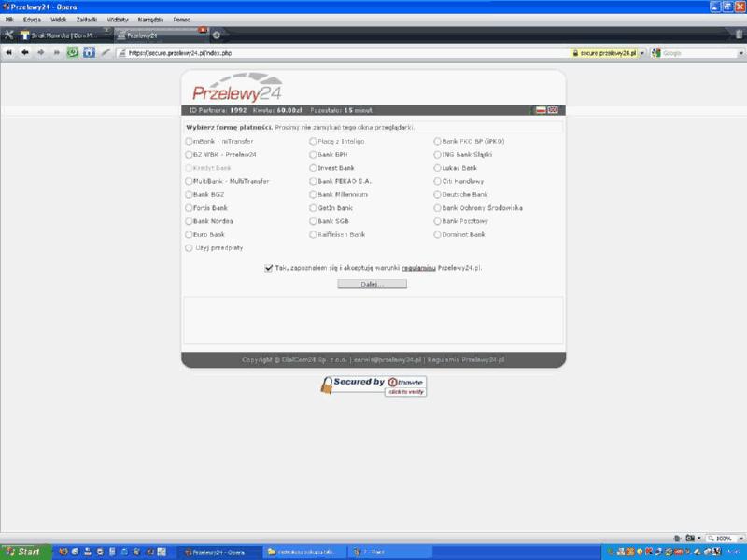Uncheck the accept regulamin terms checkbox
Image resolution: width=747 pixels, height=560 pixels.
269,267
